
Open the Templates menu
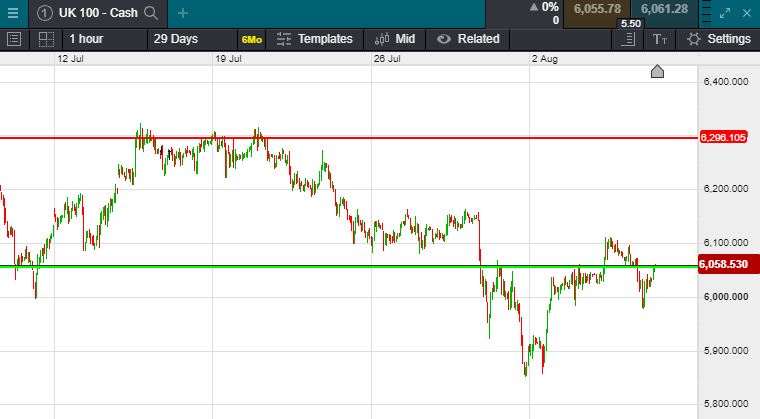pyautogui.click(x=315, y=39)
